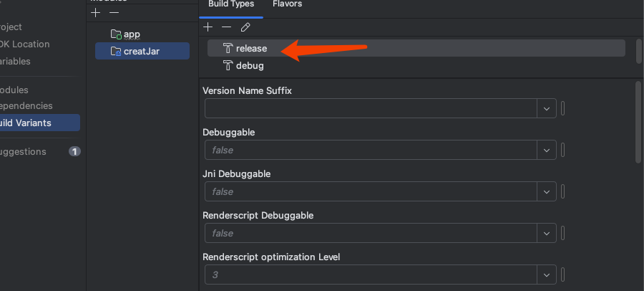
Task: Open Renderscript optimization Level dropdown
Action: [547, 275]
